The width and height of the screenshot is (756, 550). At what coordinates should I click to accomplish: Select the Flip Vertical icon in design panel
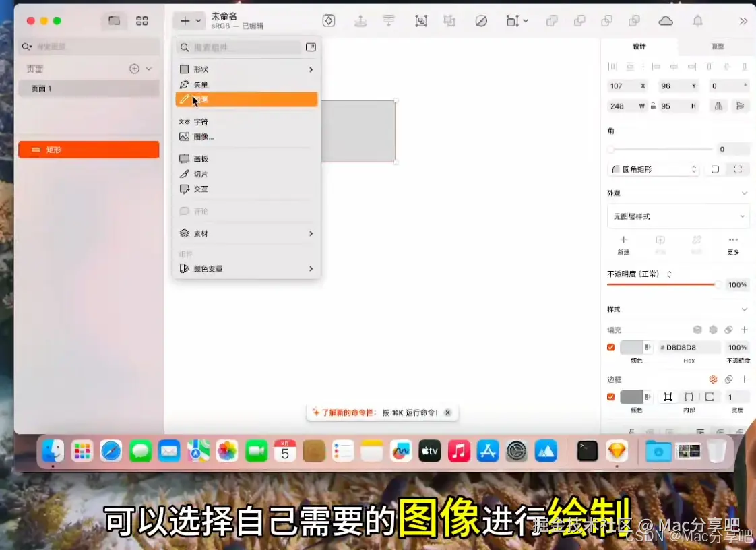pyautogui.click(x=741, y=106)
